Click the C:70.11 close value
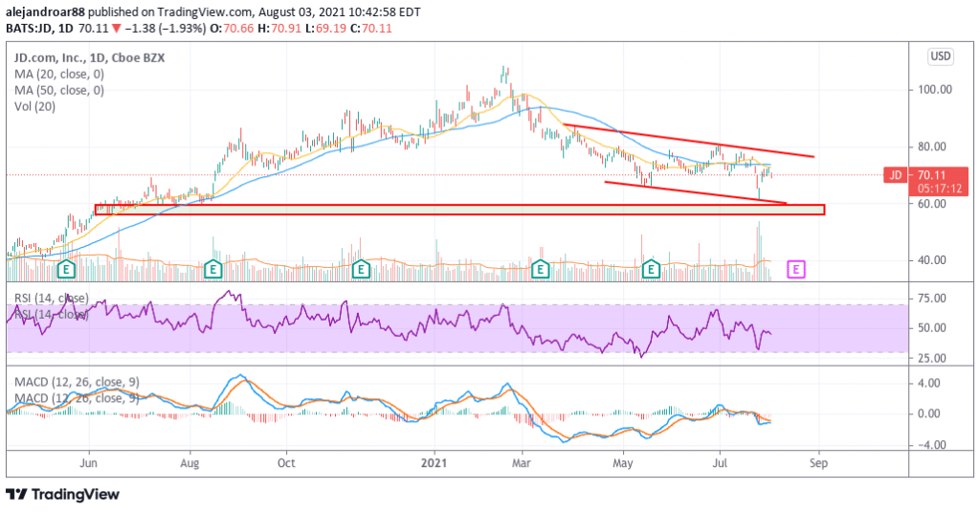This screenshot has width=980, height=512. click(x=370, y=28)
